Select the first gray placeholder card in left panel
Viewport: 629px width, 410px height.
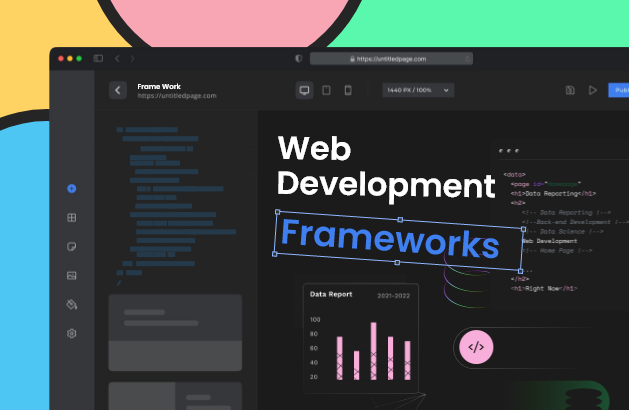175,333
